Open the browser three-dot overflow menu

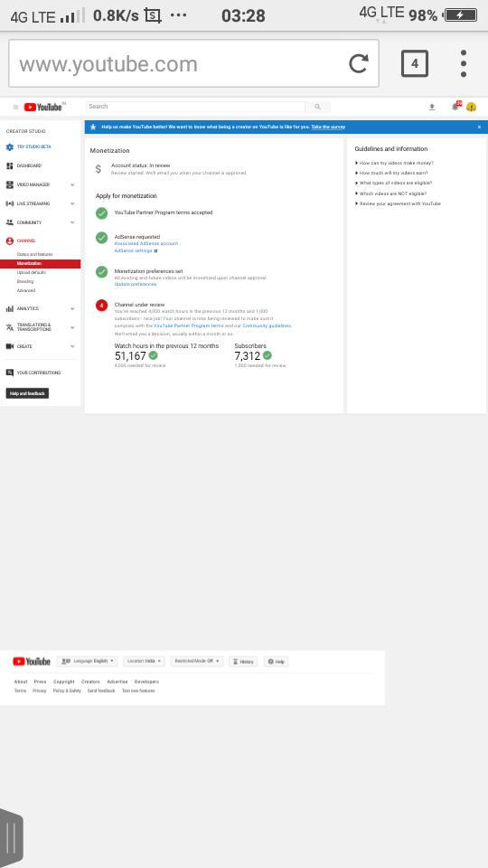tap(463, 63)
